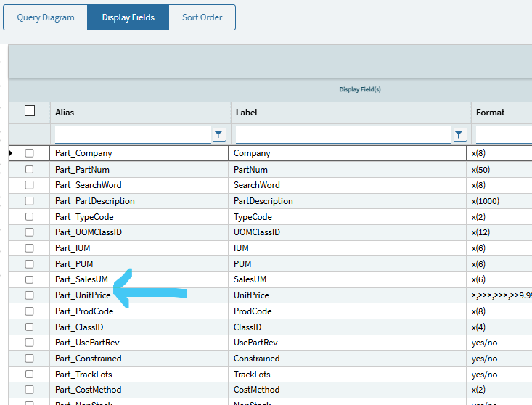Viewport: 532px width, 405px height.
Task: Click the TrackLots label cell
Action: tap(348, 374)
